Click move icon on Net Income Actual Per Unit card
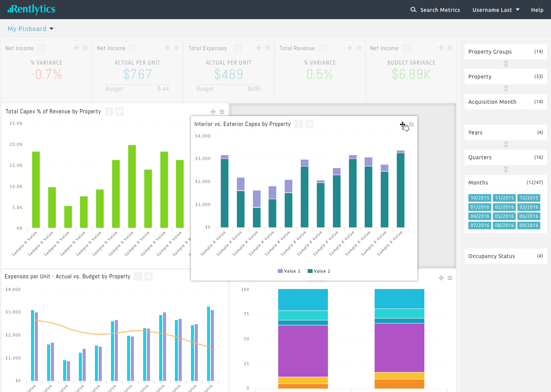551x392 pixels. click(168, 48)
